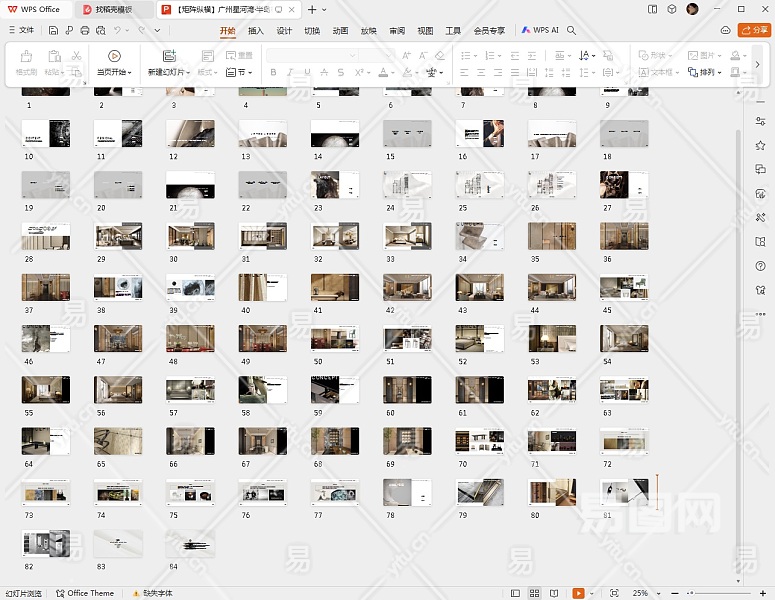Toggle italic formatting I button

click(290, 73)
